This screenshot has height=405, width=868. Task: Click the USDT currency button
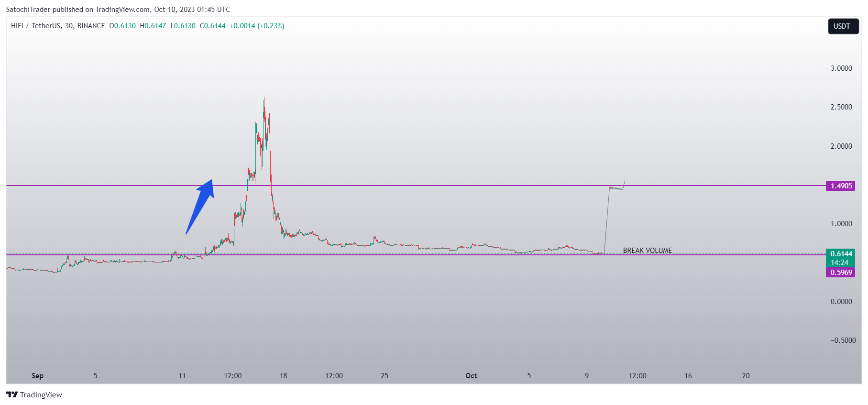click(x=843, y=26)
